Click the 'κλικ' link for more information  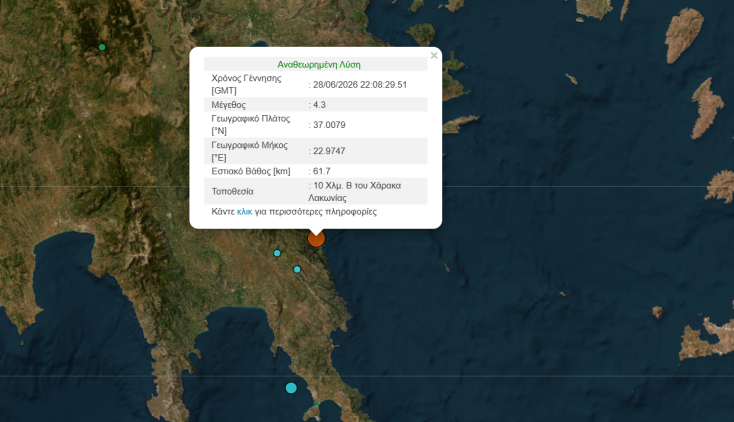pyautogui.click(x=244, y=212)
